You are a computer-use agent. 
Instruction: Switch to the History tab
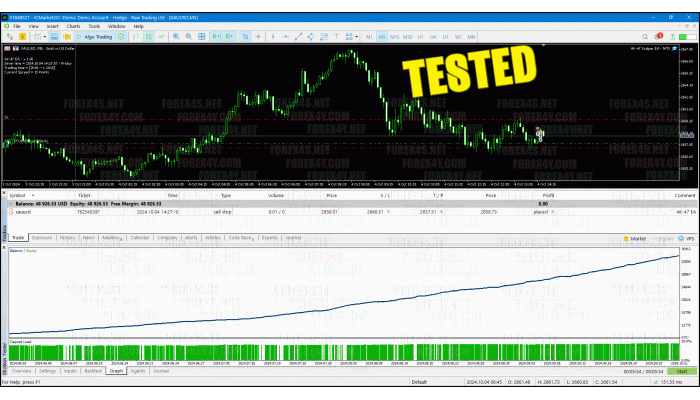coord(67,238)
